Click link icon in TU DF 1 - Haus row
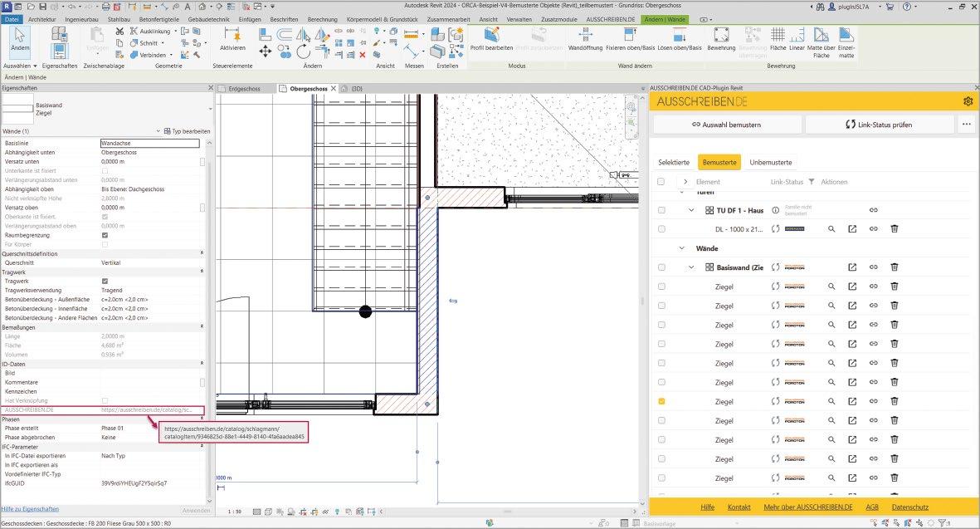 pyautogui.click(x=873, y=210)
